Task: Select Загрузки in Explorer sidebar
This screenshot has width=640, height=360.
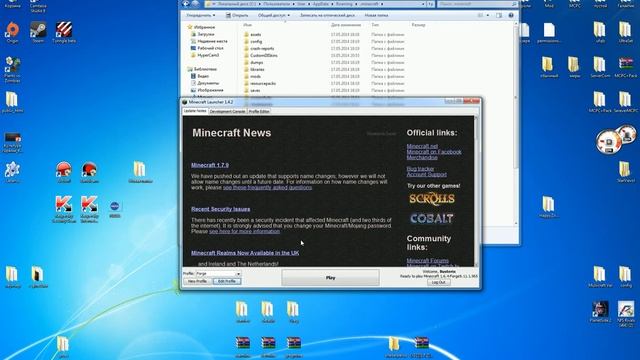Action: (x=206, y=34)
